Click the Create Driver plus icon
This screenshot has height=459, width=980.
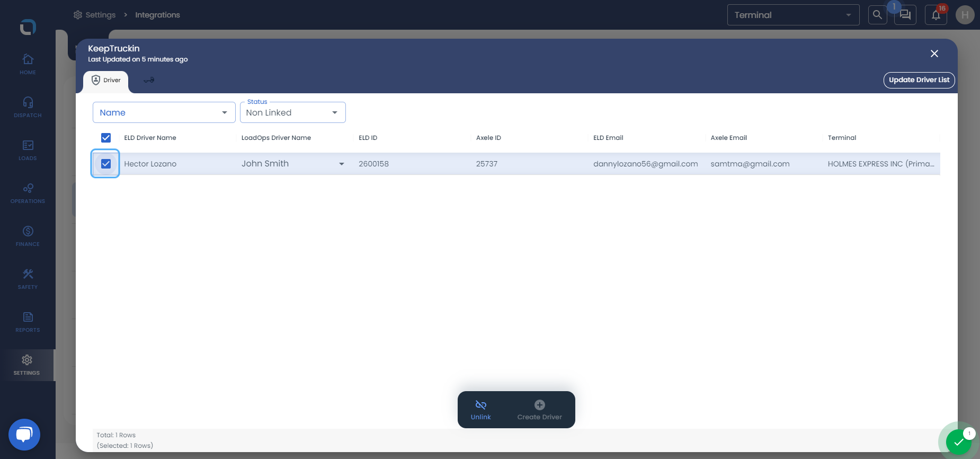pos(540,405)
